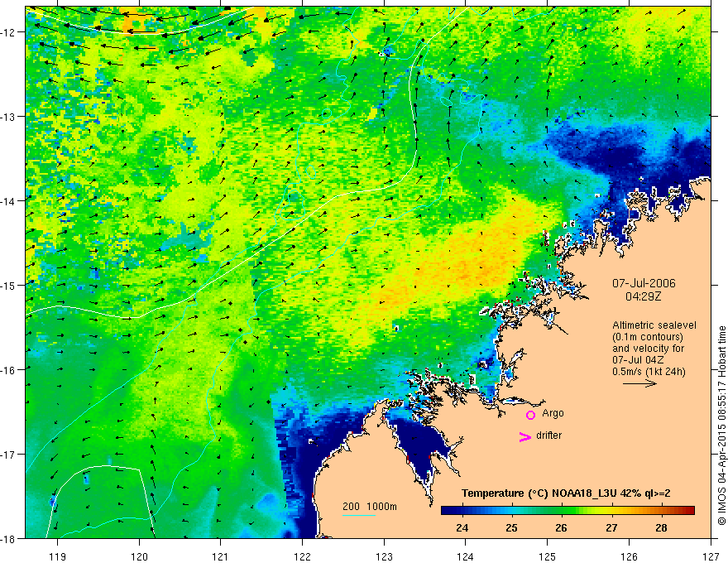Click the 'drifter' legend label
Image resolution: width=728 pixels, height=563 pixels.
click(548, 435)
